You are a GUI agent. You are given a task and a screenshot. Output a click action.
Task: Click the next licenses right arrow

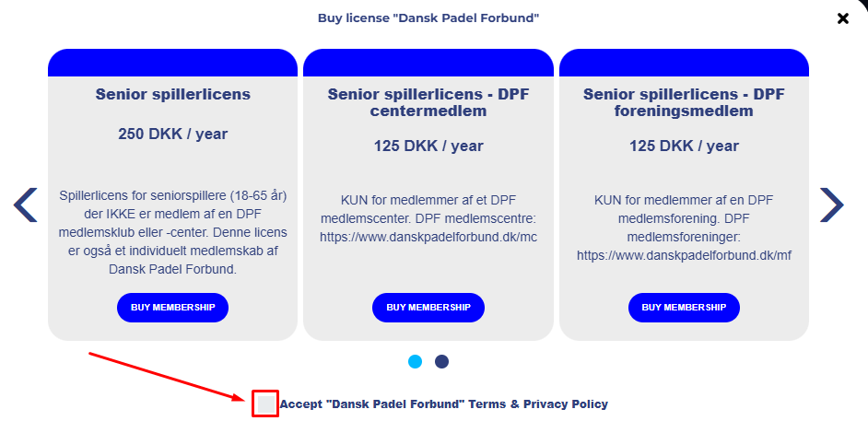(x=831, y=205)
